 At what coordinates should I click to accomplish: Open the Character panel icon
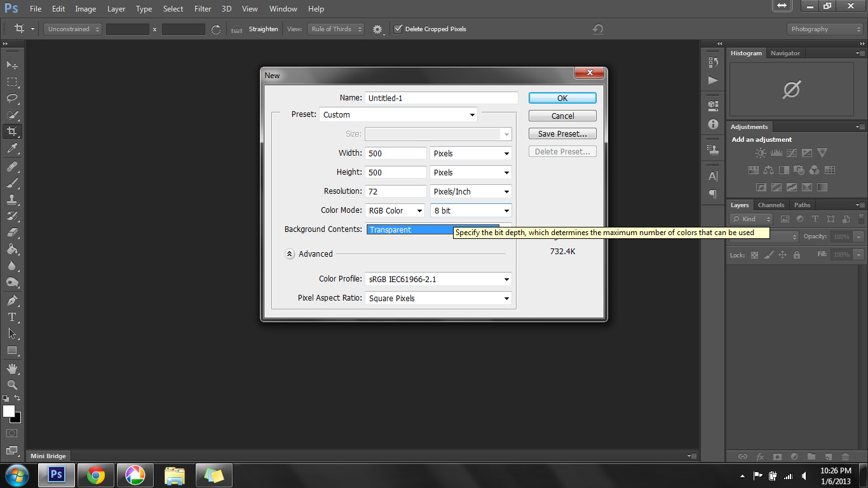(x=713, y=176)
